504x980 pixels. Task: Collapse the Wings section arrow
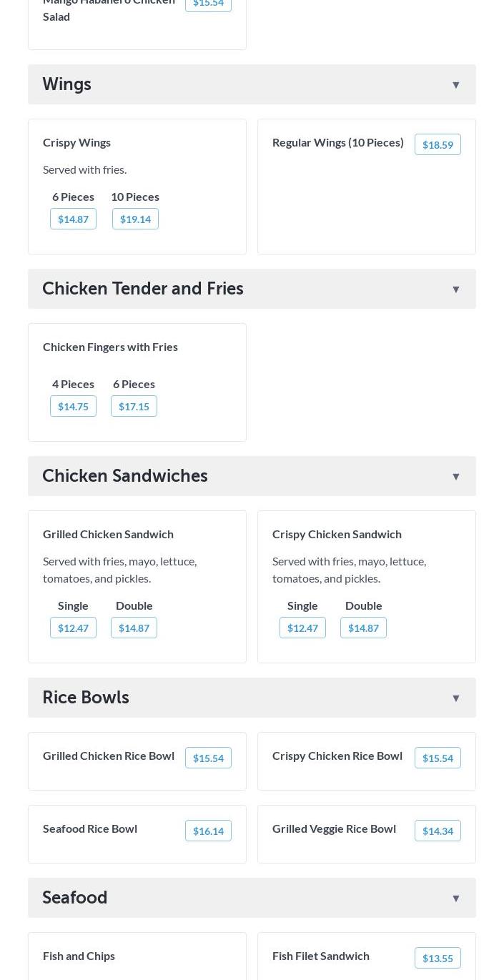455,85
